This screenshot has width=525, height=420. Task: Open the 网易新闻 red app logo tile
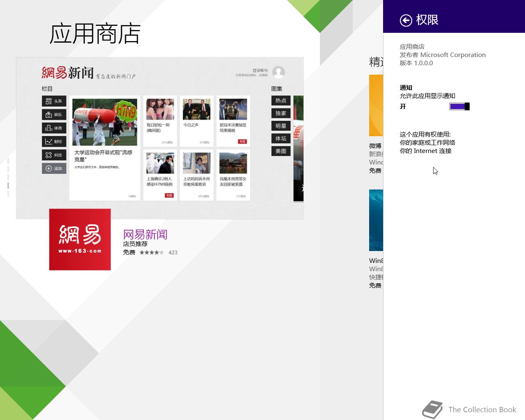click(x=80, y=240)
